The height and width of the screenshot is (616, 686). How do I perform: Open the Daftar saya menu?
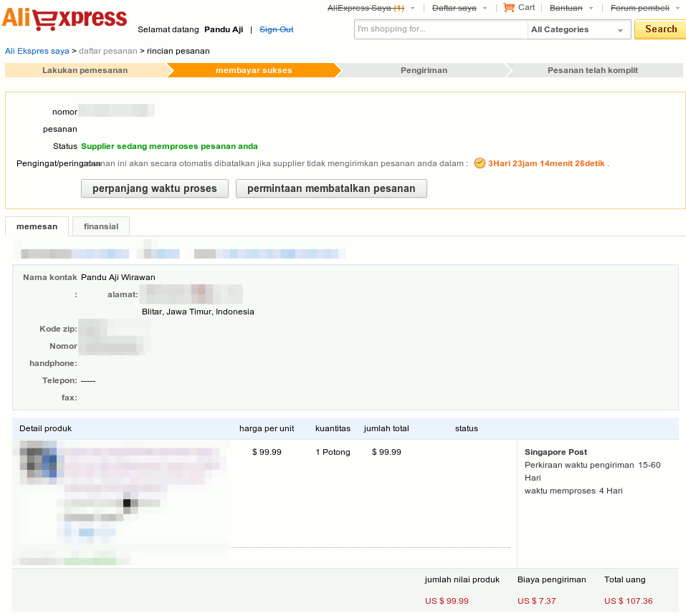point(454,8)
